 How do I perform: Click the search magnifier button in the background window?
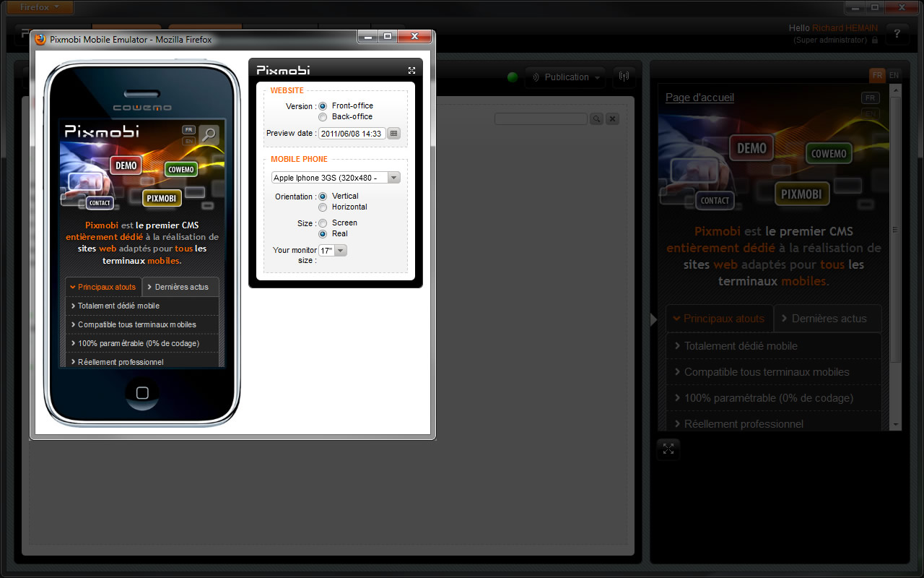[x=596, y=118]
